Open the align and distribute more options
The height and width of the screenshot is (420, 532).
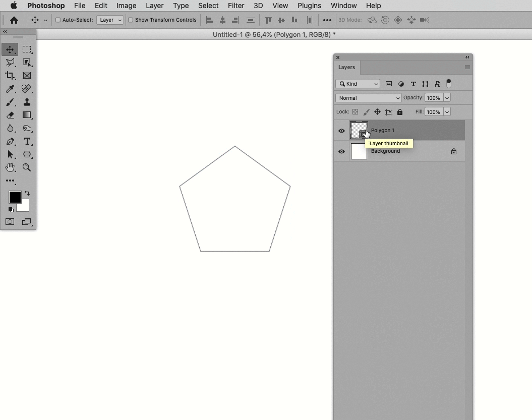(327, 20)
